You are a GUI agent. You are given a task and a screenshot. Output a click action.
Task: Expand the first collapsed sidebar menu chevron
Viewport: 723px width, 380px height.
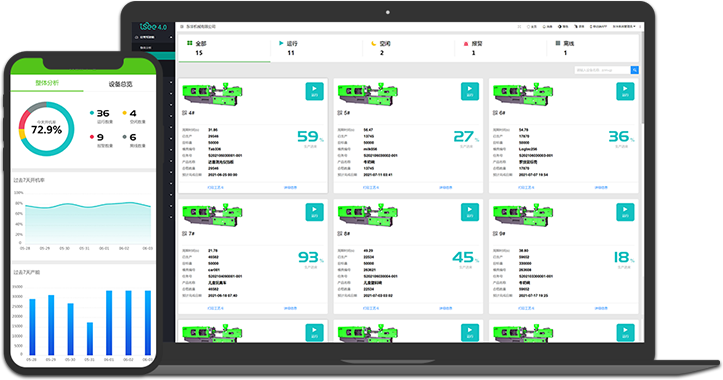click(x=171, y=83)
